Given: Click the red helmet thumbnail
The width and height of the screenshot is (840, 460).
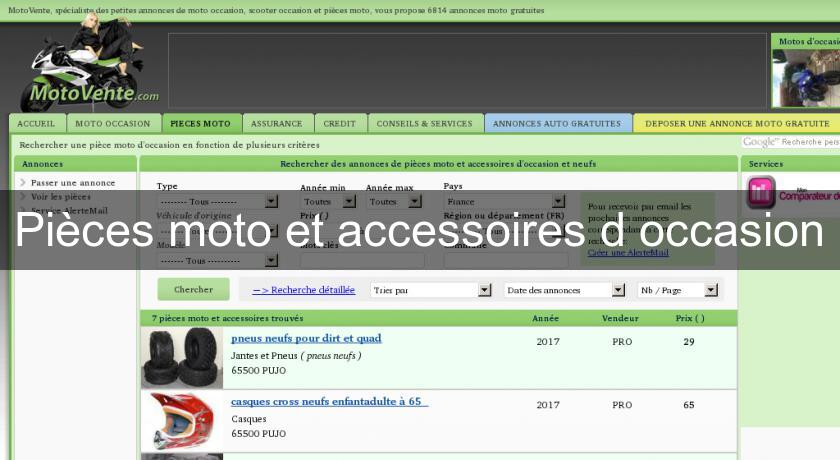Looking at the screenshot, I should pos(182,421).
